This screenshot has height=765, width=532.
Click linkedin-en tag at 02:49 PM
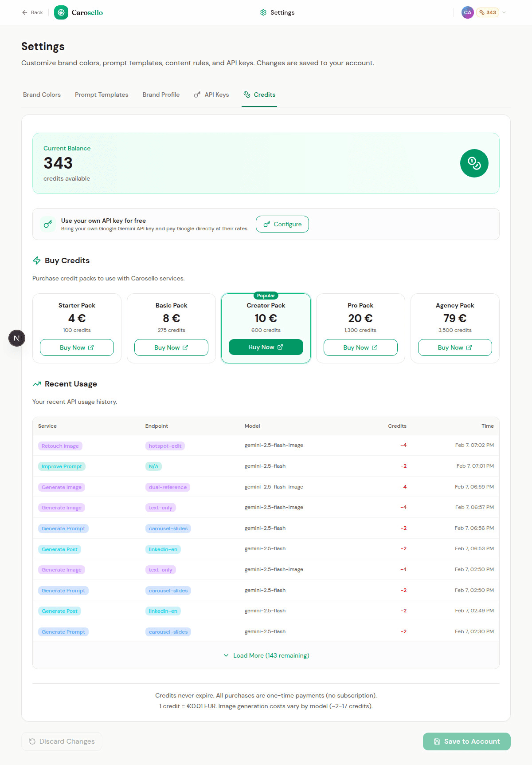[x=163, y=611]
